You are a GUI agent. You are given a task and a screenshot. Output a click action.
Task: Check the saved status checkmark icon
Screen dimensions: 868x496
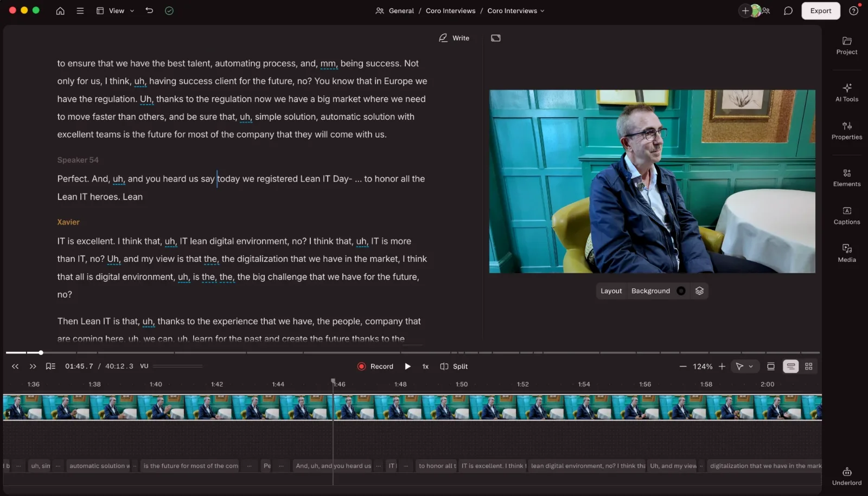[x=169, y=11]
